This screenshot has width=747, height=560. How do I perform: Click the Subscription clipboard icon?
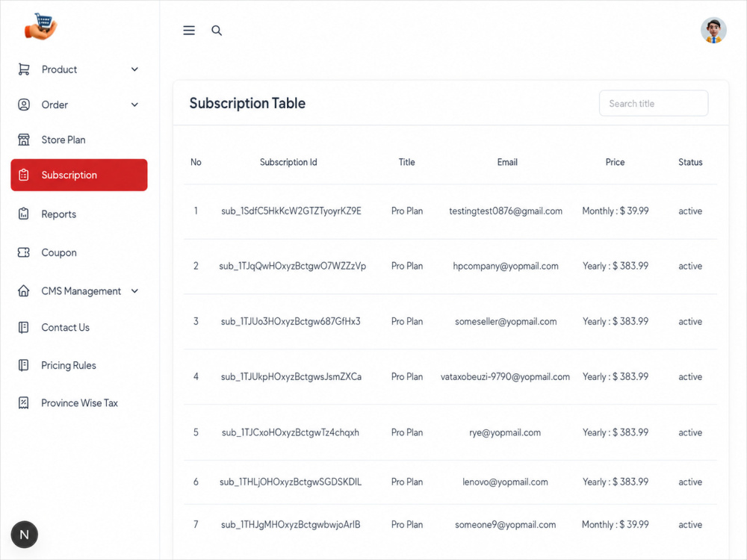tap(24, 175)
